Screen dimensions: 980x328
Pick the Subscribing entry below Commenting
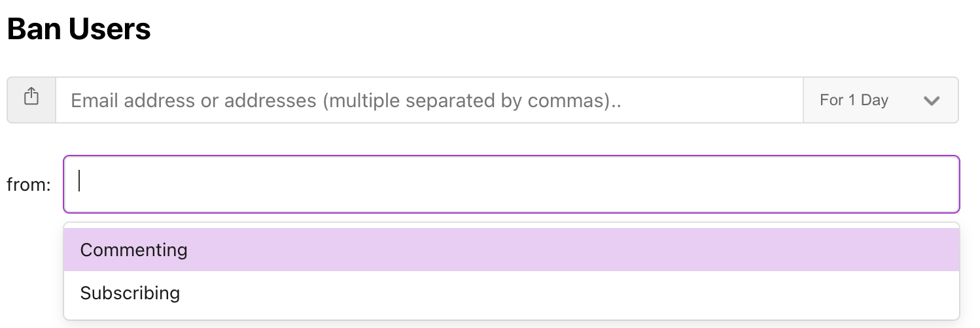tap(512, 293)
